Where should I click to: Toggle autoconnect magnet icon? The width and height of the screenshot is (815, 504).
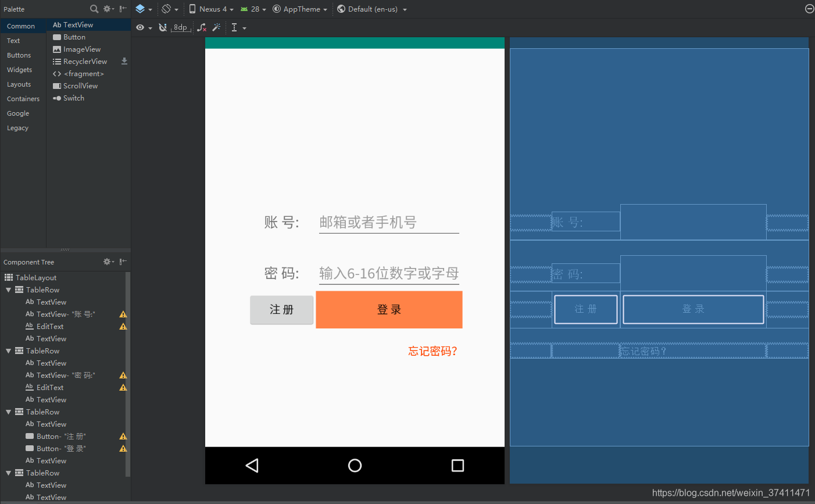click(x=163, y=27)
